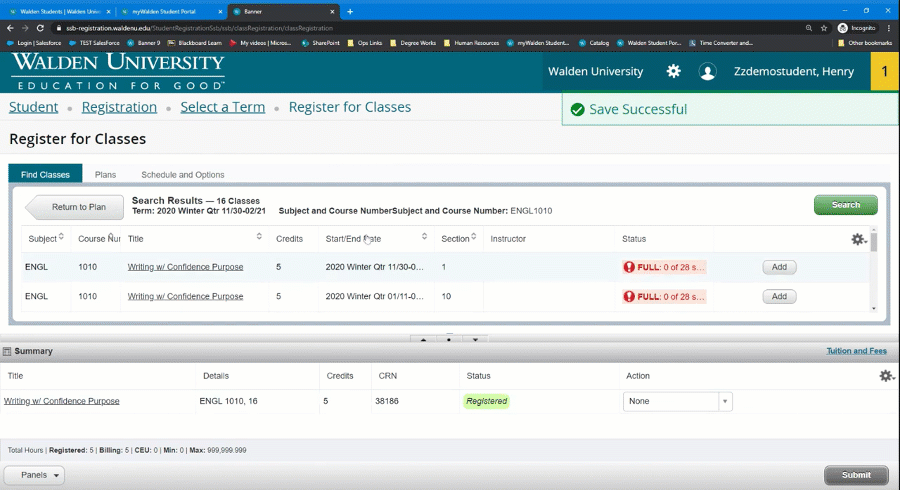Close the Walden Students browser tab
The width and height of the screenshot is (900, 490).
108,11
